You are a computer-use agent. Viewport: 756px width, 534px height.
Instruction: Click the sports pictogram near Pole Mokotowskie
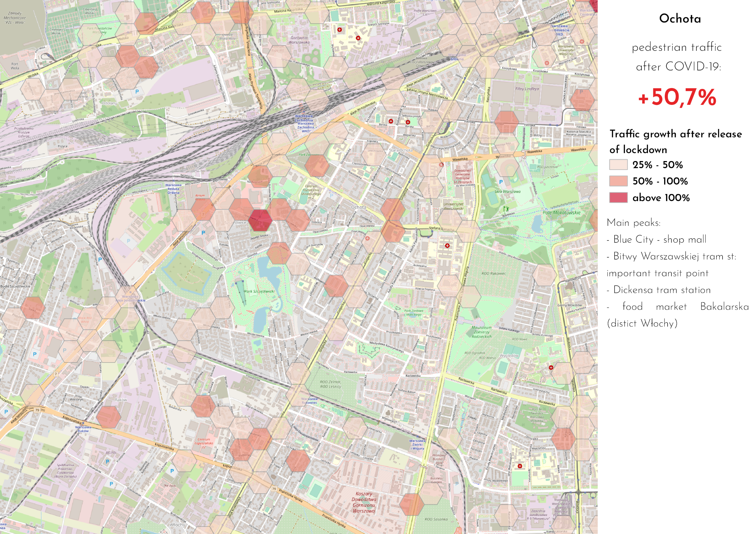(506, 209)
